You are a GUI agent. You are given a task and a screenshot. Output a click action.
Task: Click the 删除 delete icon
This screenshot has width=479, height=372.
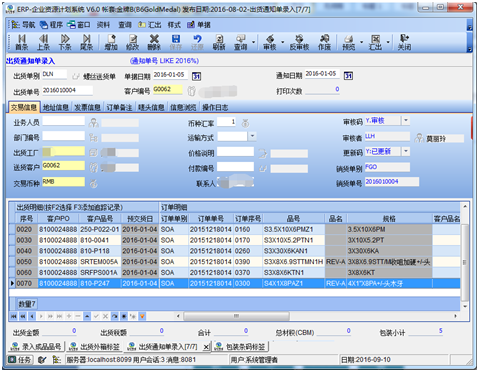(x=154, y=42)
